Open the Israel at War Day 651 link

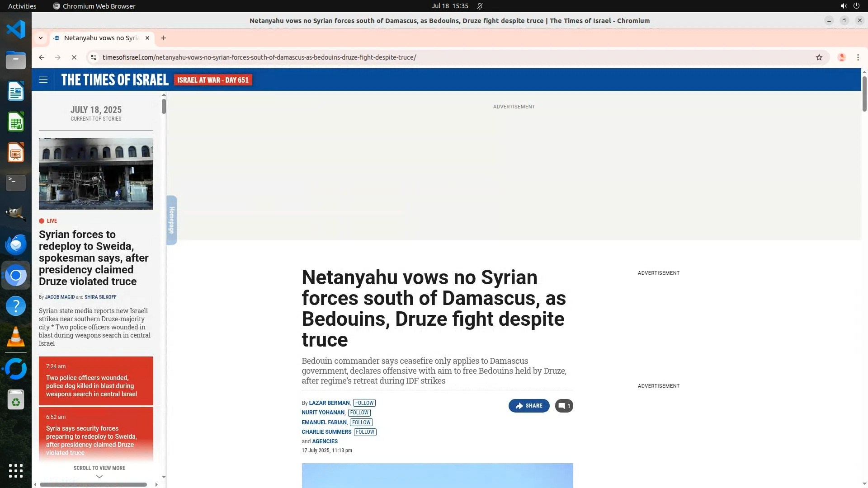click(213, 80)
